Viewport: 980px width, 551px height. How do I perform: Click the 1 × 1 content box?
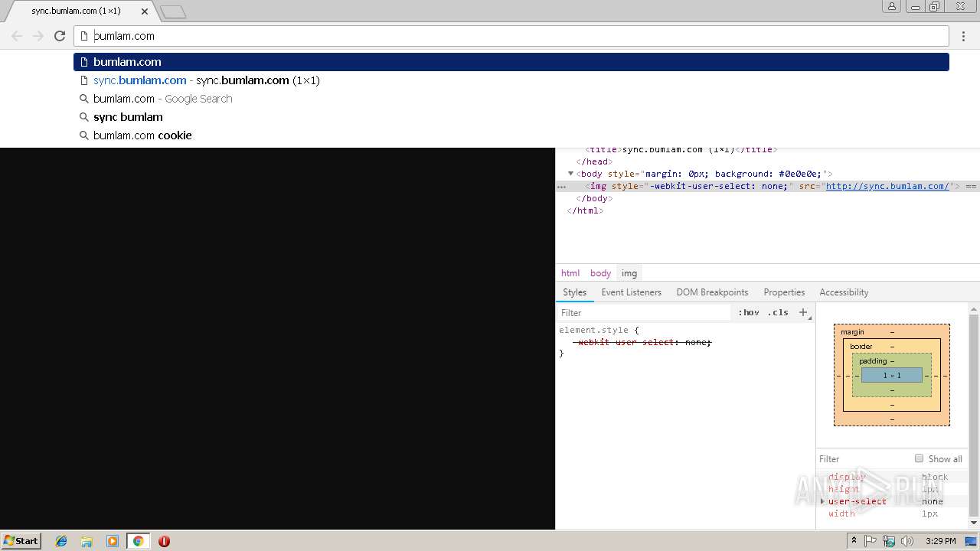892,376
